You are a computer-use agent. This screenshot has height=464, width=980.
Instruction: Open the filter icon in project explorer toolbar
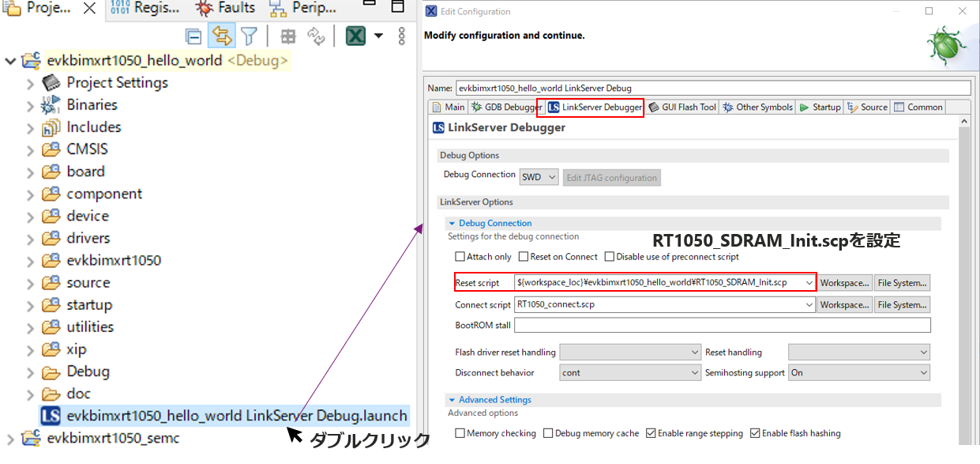[250, 36]
